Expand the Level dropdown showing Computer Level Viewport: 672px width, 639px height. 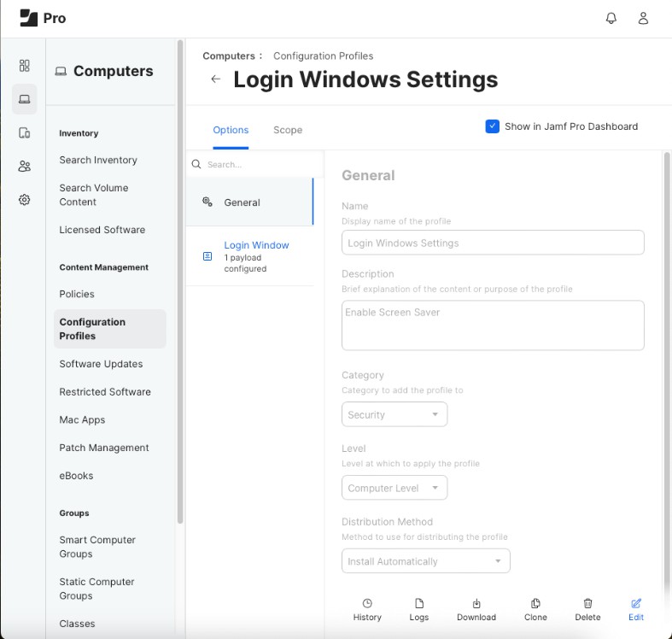(394, 488)
